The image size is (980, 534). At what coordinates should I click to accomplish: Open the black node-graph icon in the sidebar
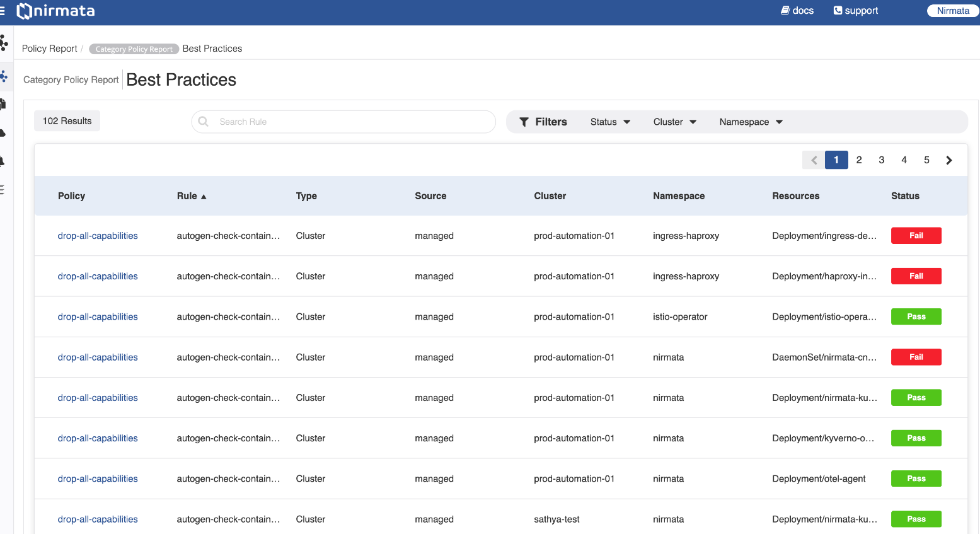(4, 43)
